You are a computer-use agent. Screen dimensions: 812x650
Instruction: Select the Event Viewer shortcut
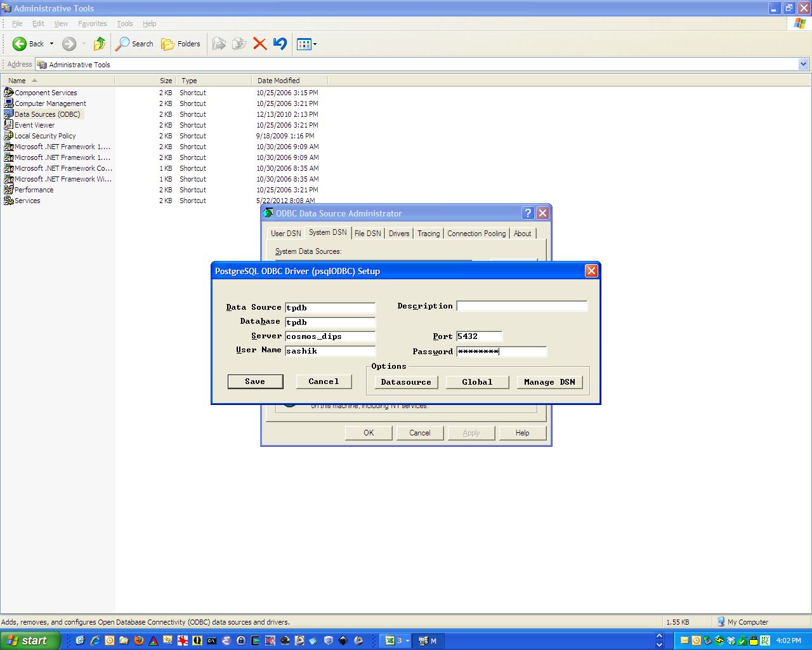[34, 125]
